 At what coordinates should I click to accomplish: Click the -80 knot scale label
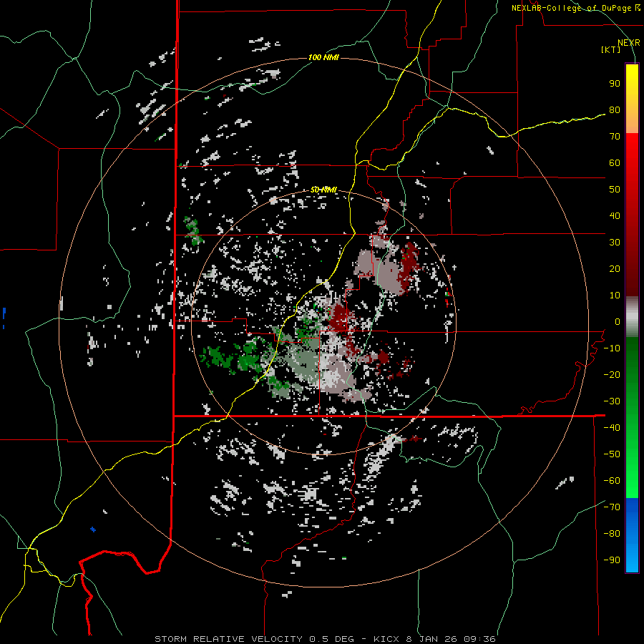[x=612, y=534]
